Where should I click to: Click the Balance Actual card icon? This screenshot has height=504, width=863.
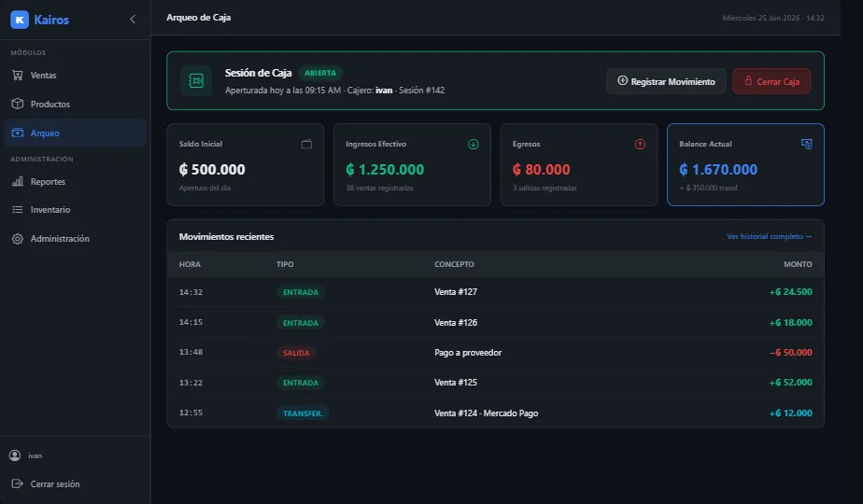[807, 144]
